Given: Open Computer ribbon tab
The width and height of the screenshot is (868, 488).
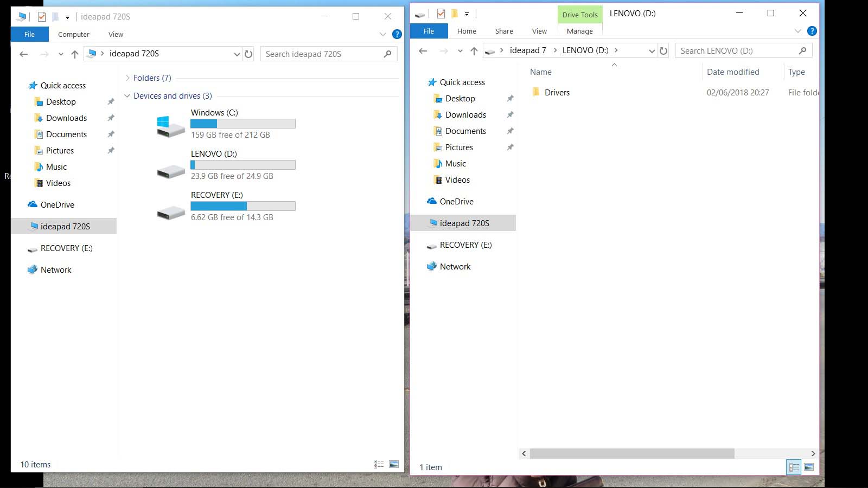Looking at the screenshot, I should [74, 34].
